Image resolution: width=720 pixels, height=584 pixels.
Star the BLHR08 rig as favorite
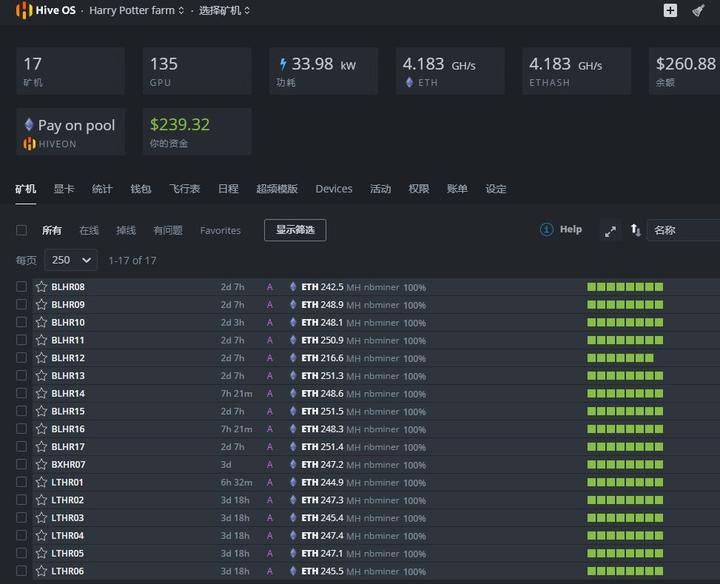point(41,287)
